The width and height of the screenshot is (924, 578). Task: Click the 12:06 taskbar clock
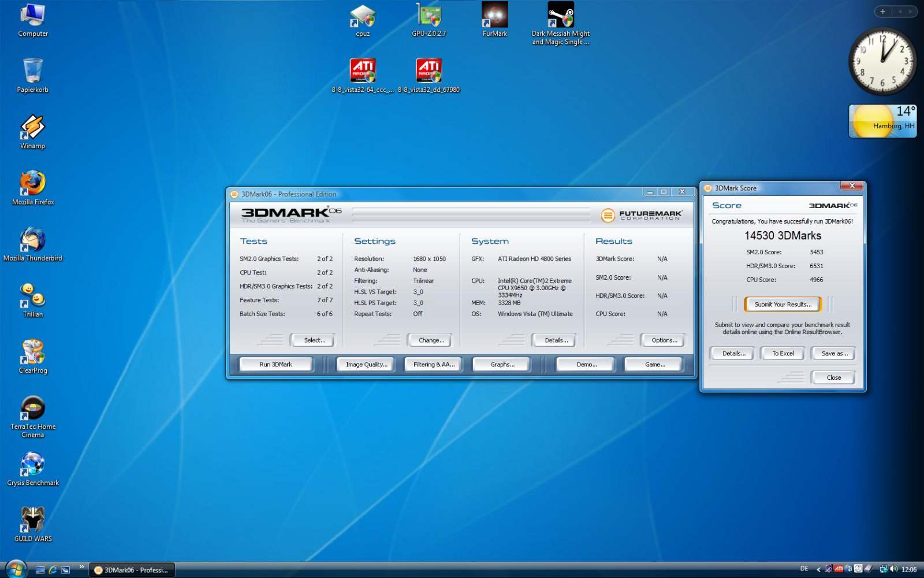click(x=909, y=570)
